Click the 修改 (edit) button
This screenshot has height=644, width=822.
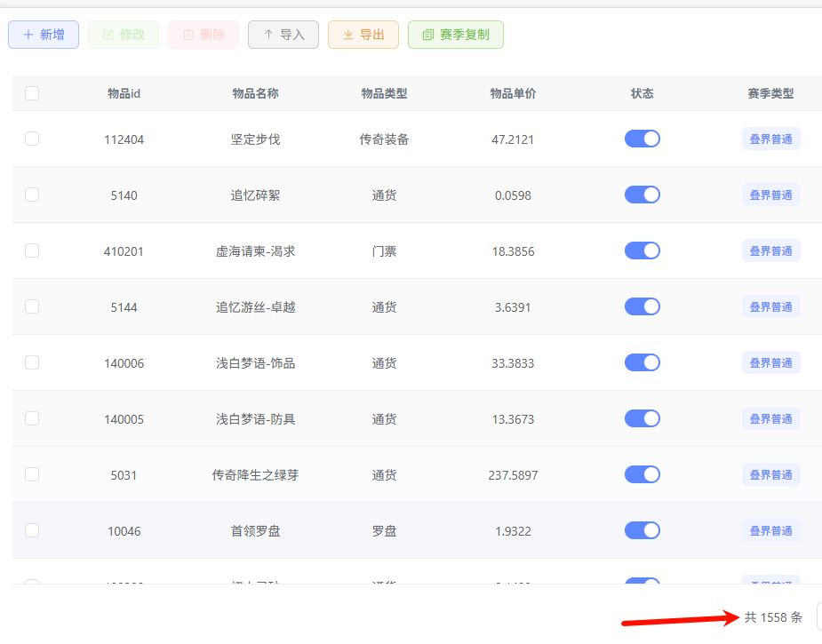click(x=124, y=35)
